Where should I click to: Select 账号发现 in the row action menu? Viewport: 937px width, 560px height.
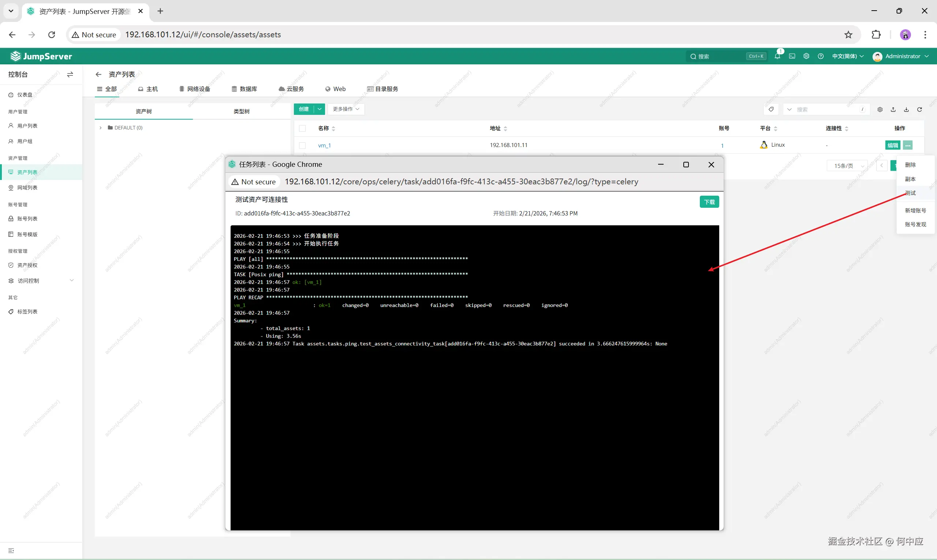coord(915,225)
